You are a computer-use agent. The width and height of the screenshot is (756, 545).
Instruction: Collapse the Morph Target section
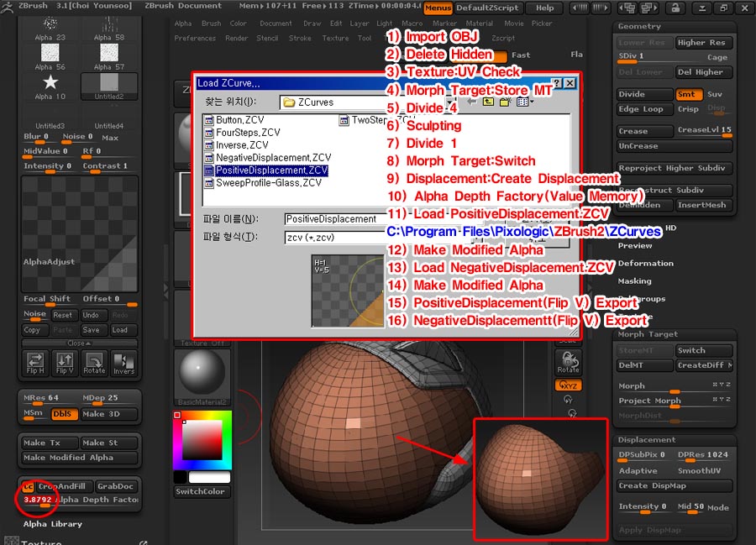(648, 334)
